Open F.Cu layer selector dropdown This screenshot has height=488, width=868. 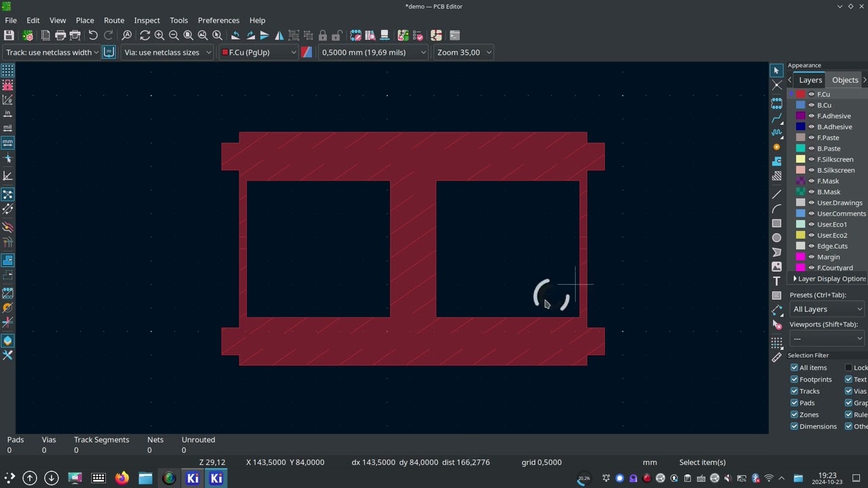click(259, 52)
